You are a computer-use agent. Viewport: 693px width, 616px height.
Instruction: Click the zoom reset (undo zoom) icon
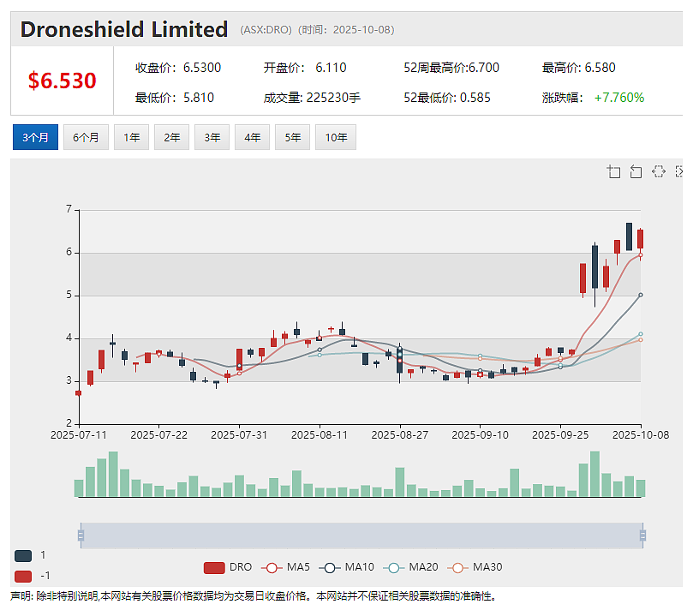click(x=636, y=171)
